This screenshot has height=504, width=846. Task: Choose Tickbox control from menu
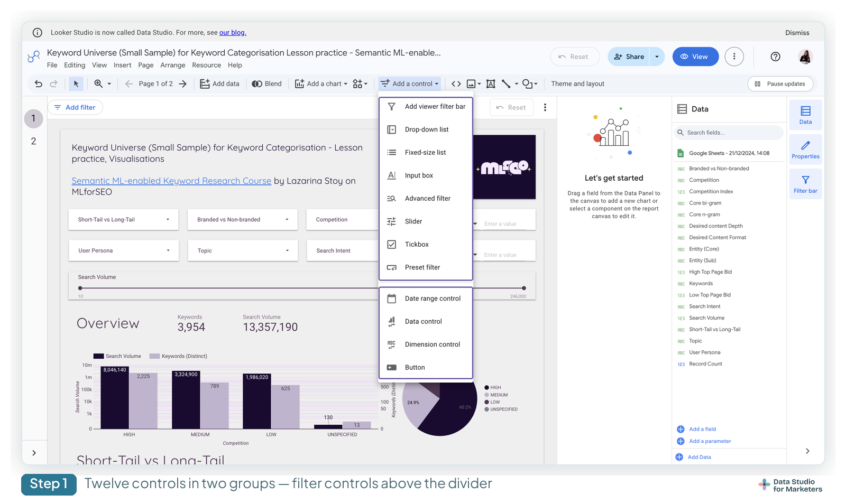click(x=426, y=244)
